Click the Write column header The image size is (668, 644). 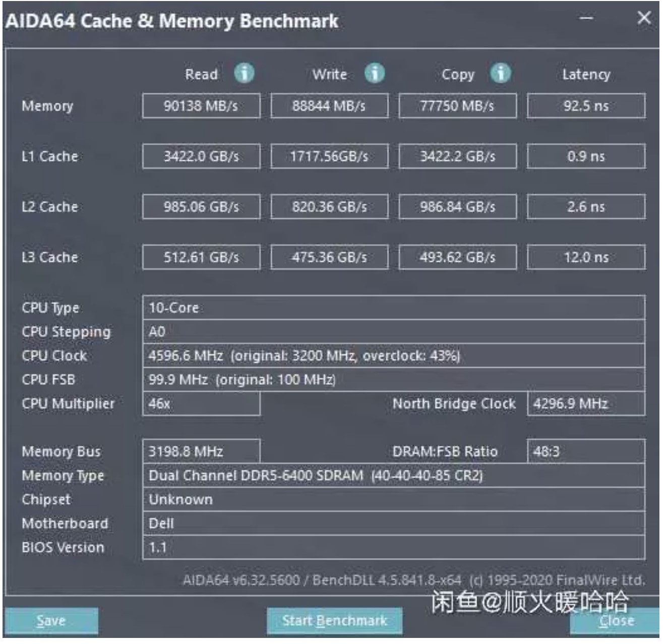click(x=329, y=74)
